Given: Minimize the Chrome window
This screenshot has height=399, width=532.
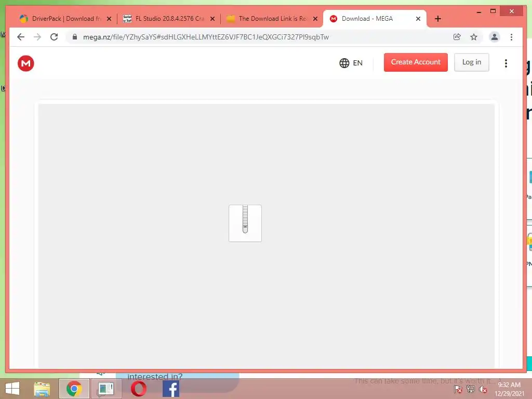Looking at the screenshot, I should (478, 11).
